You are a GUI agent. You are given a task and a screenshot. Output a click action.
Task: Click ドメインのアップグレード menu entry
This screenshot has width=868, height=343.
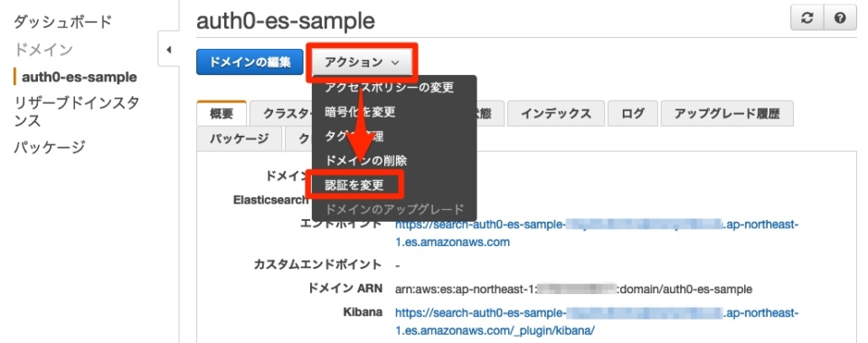click(x=394, y=209)
